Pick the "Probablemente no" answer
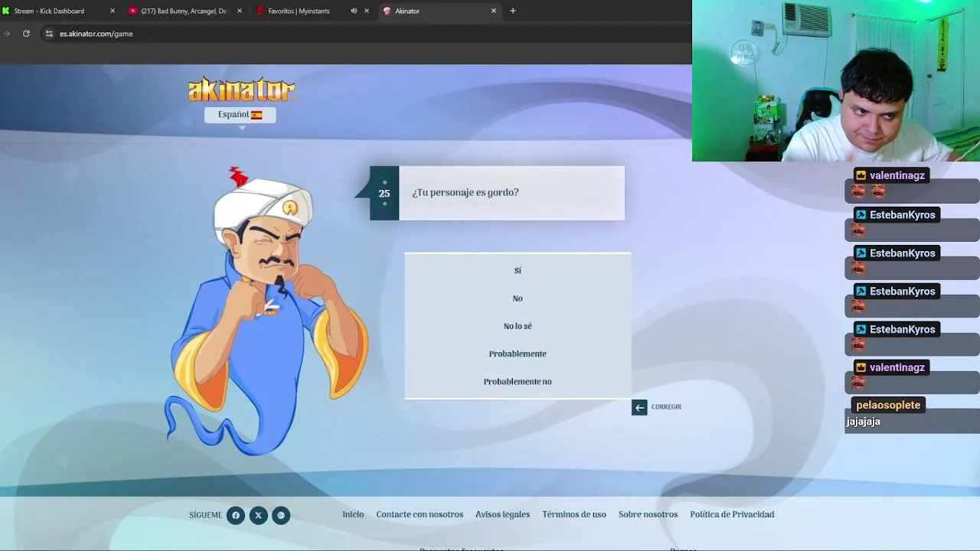The image size is (980, 551). pyautogui.click(x=518, y=381)
